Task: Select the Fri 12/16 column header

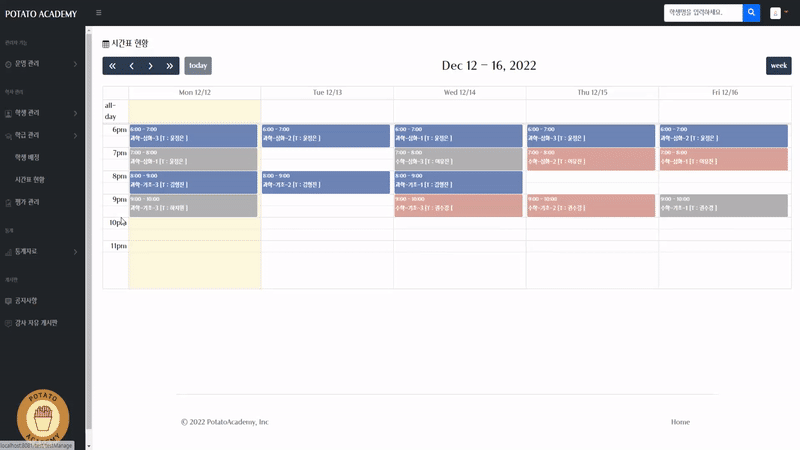Action: click(x=725, y=92)
